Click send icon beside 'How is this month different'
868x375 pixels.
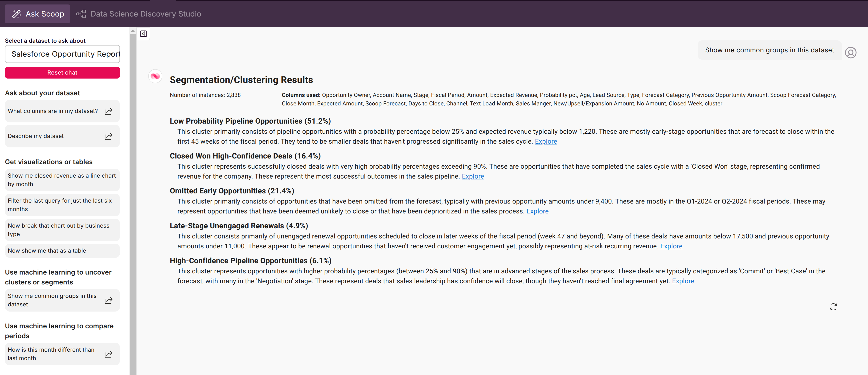108,354
